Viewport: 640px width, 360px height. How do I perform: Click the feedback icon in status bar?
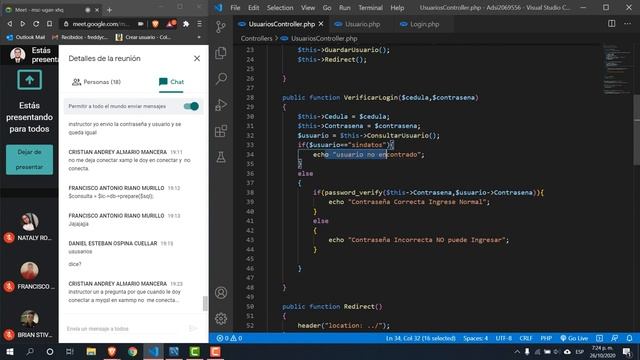pyautogui.click(x=614, y=338)
